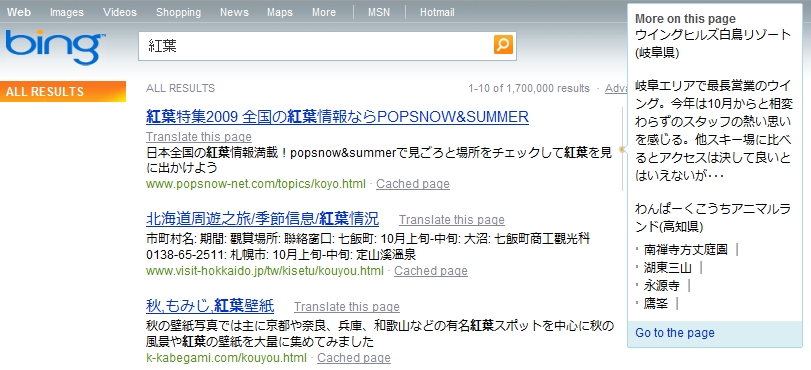Viewport: 811px width, 370px height.
Task: Click 南禅寺方丈庭園 in the preview panel
Action: click(x=685, y=250)
